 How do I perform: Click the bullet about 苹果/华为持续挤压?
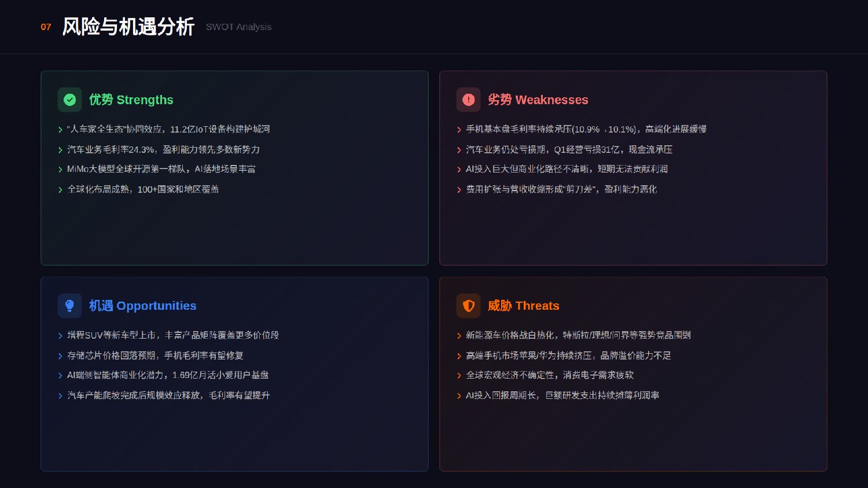point(569,355)
